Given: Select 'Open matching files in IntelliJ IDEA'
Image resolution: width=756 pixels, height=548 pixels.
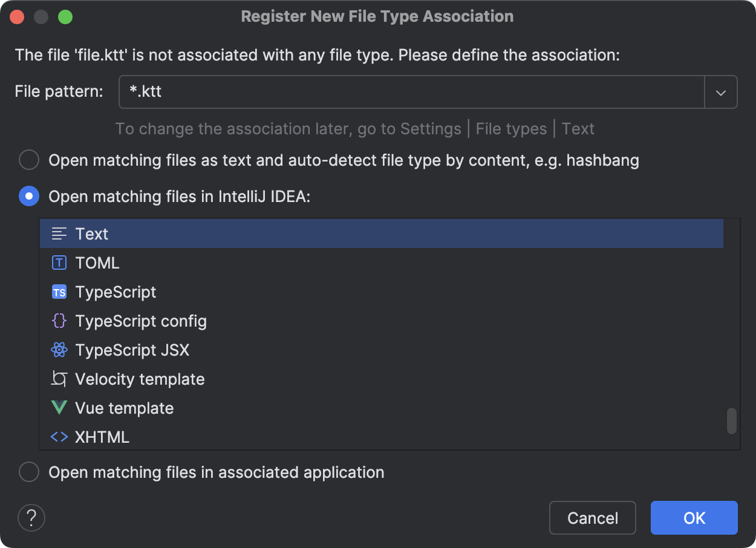Looking at the screenshot, I should click(x=28, y=196).
